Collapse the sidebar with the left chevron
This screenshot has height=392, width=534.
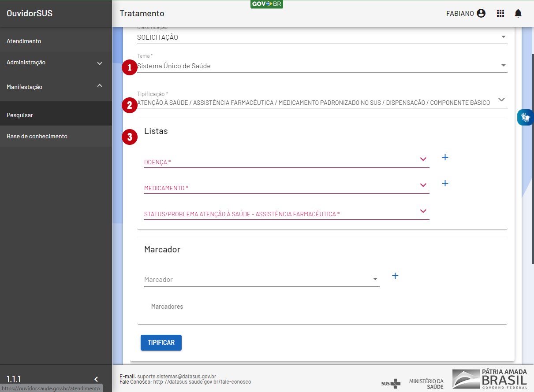pyautogui.click(x=96, y=379)
